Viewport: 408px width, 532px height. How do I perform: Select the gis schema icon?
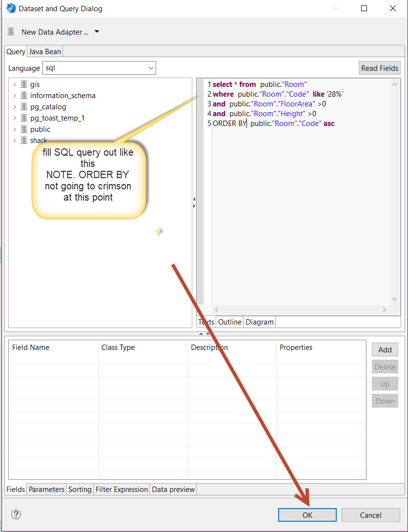(24, 84)
